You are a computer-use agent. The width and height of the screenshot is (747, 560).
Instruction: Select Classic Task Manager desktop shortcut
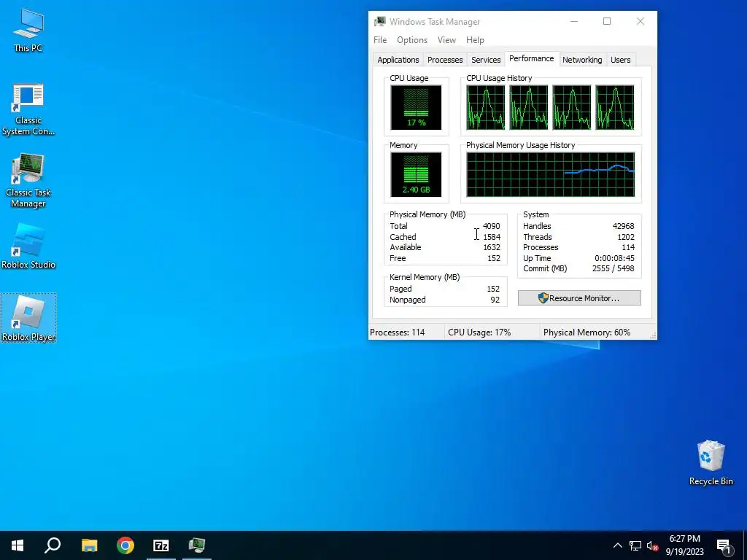(28, 181)
